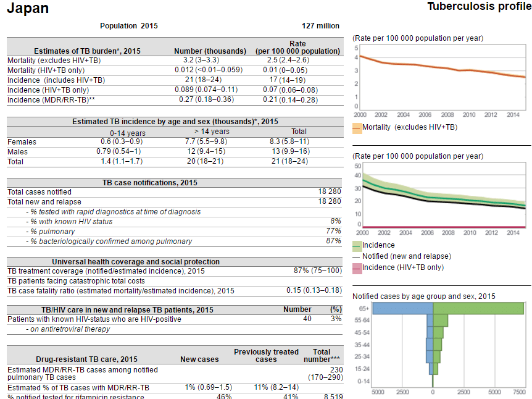Click the black Notified (new and relapse) legend line
The height and width of the screenshot is (399, 532).
pyautogui.click(x=357, y=256)
